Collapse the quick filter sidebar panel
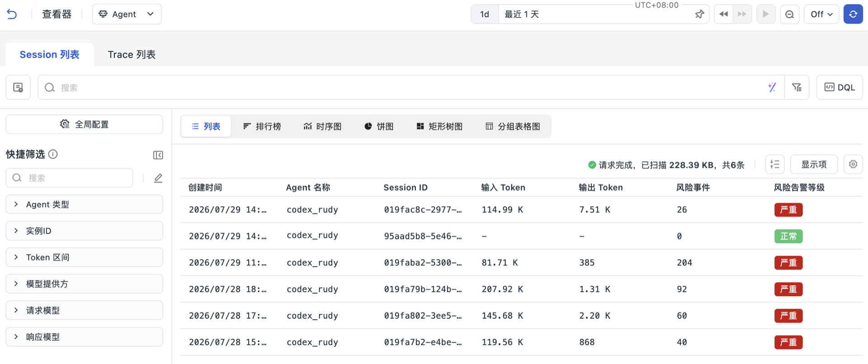The height and width of the screenshot is (364, 868). pos(158,155)
